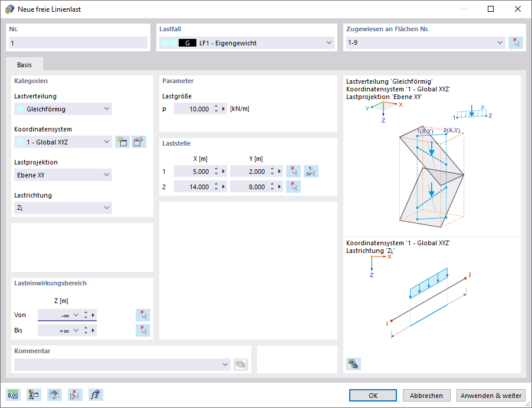Image resolution: width=532 pixels, height=408 pixels.
Task: Click the second bottom-left toolbar icon
Action: pos(34,395)
